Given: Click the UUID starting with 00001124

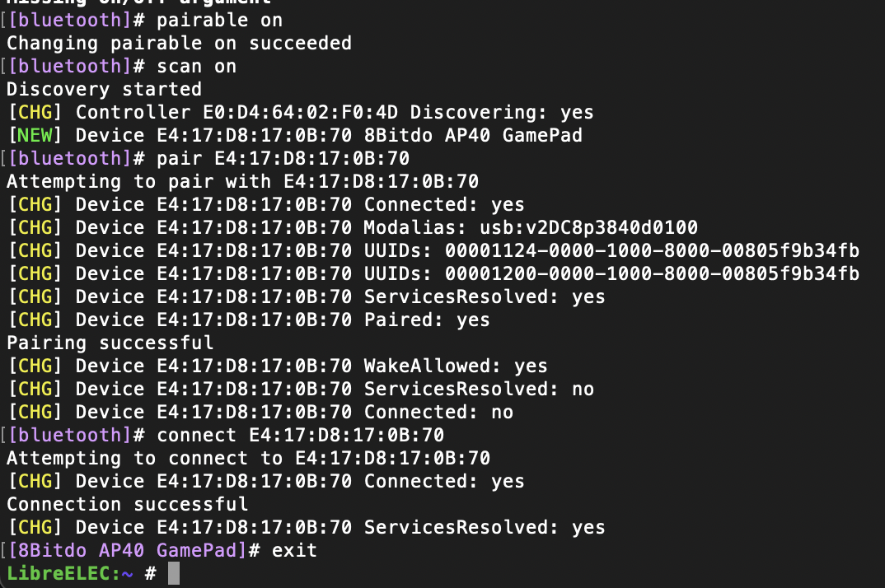Looking at the screenshot, I should click(x=652, y=250).
